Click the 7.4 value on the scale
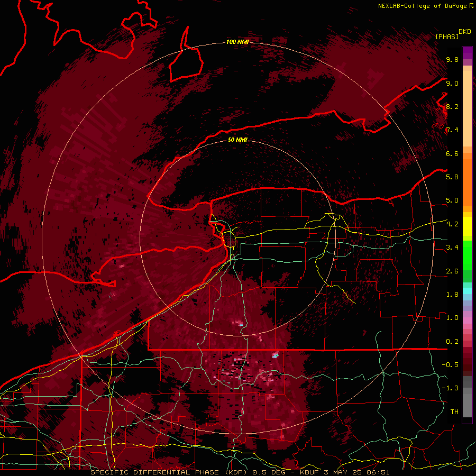Viewport: 476px width, 476px height. (452, 130)
